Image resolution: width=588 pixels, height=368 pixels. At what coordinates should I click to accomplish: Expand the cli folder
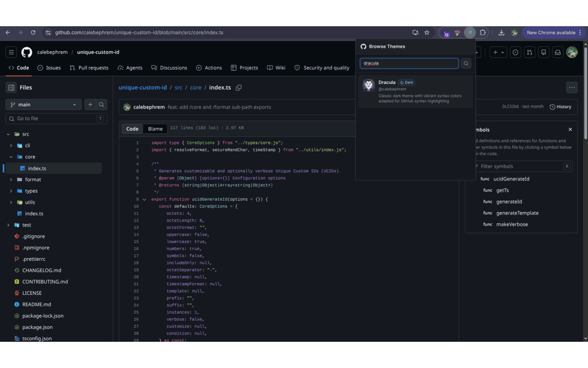[11, 145]
